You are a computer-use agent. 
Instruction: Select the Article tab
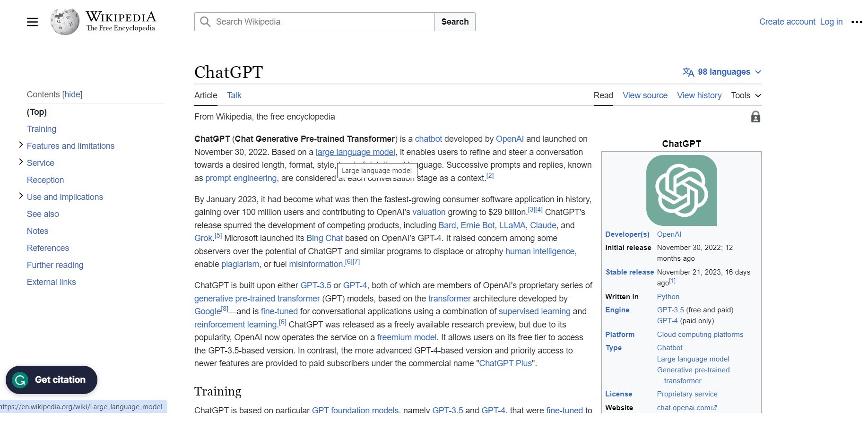[206, 95]
